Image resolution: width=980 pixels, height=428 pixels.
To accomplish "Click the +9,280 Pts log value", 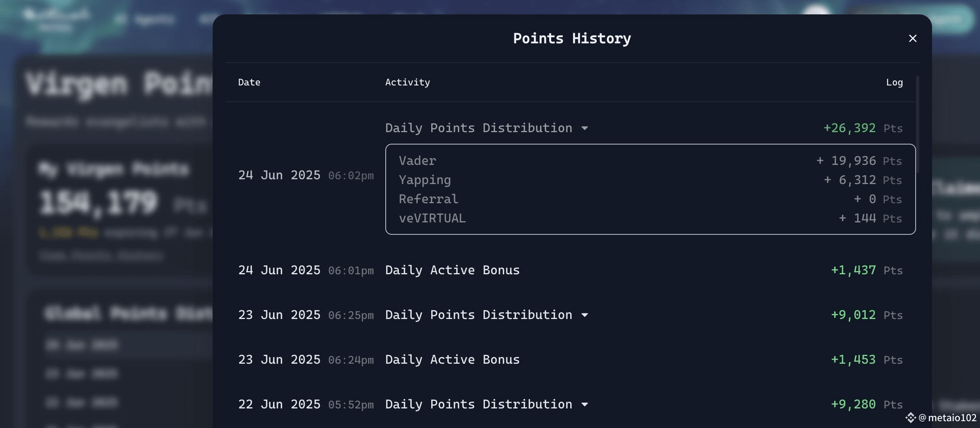I will (x=866, y=404).
